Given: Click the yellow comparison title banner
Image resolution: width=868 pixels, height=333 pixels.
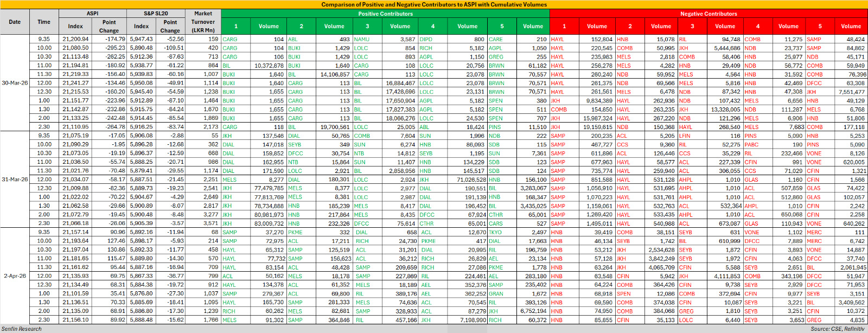Looking at the screenshot, I should (434, 4).
